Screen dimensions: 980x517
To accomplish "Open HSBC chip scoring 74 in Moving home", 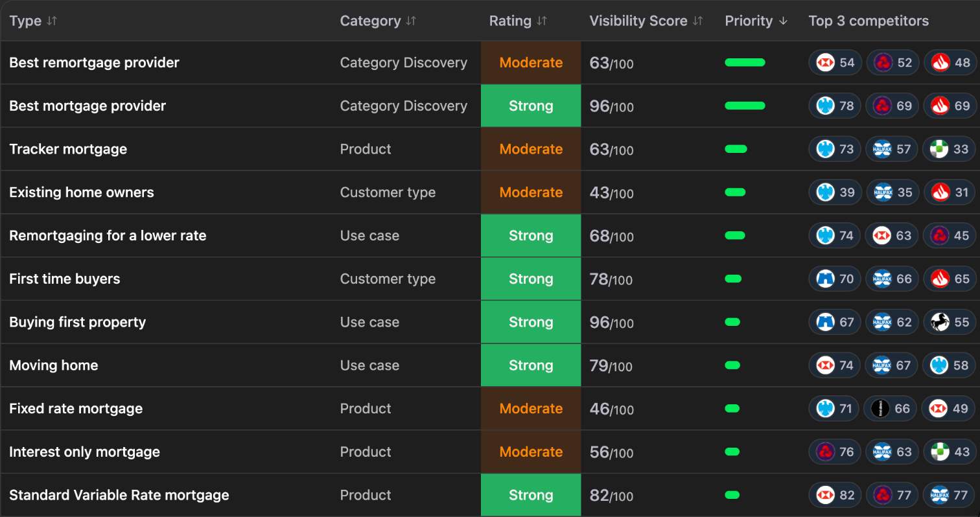I will coord(835,365).
